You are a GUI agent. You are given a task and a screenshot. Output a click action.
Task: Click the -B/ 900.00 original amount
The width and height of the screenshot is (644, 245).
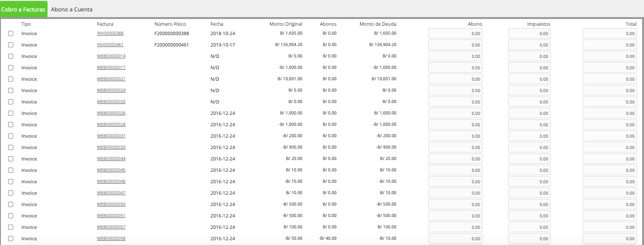pyautogui.click(x=292, y=147)
